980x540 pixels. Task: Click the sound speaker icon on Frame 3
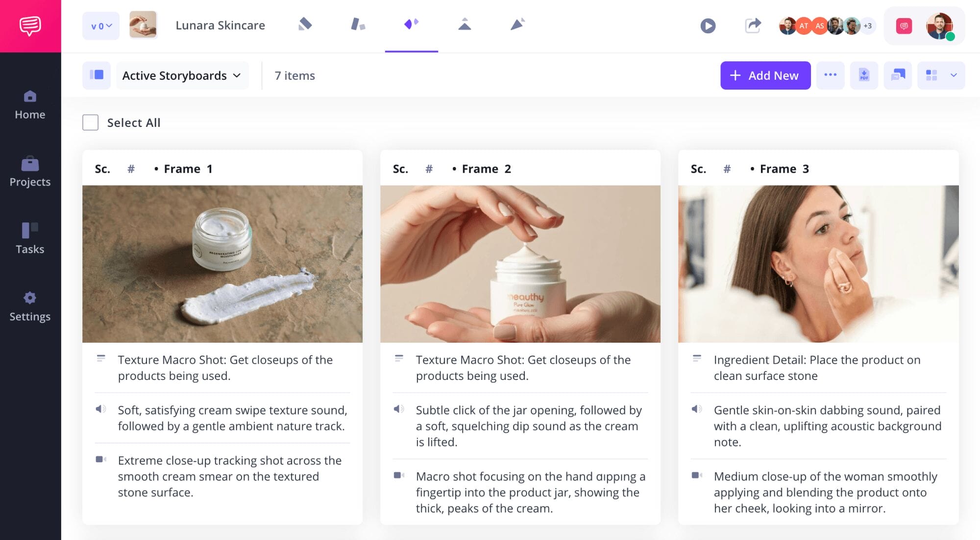(697, 409)
